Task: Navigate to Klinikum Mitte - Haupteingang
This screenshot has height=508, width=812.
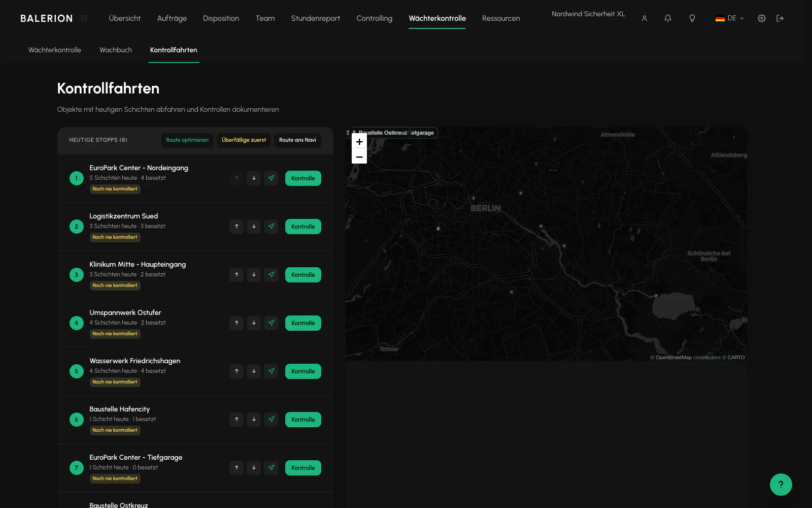Action: pos(271,275)
